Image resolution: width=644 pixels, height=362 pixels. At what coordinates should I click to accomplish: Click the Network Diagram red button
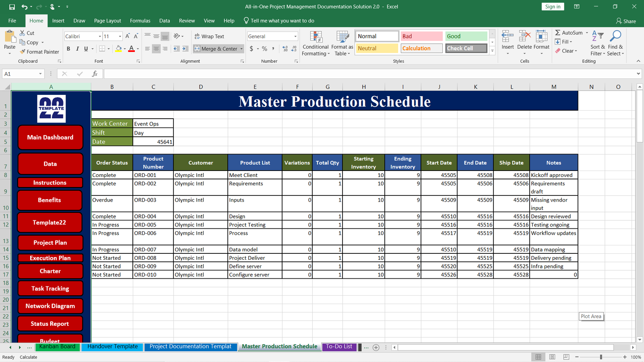coord(50,306)
